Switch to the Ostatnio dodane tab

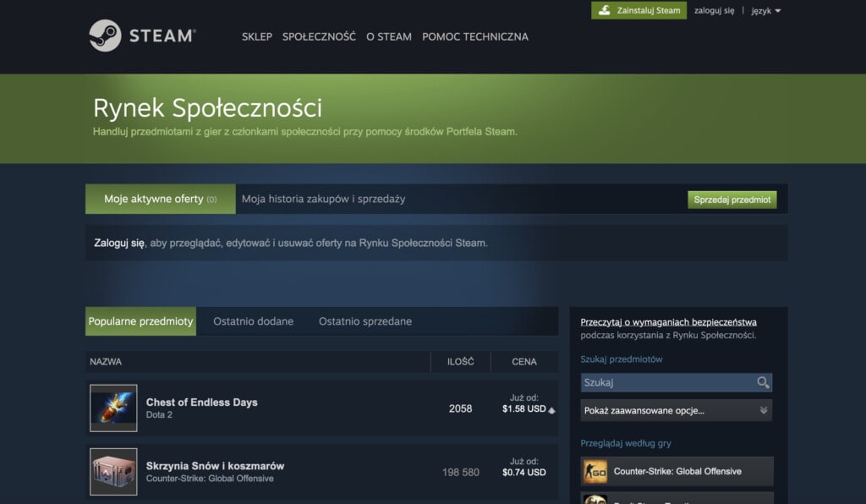(254, 321)
